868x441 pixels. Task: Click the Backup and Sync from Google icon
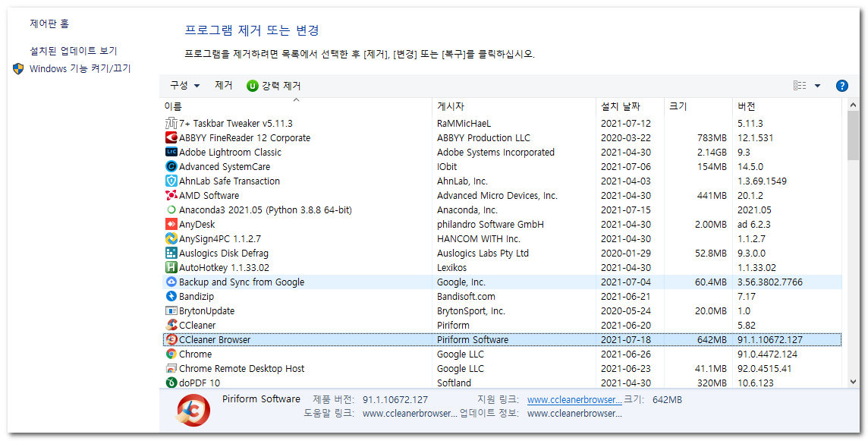(x=171, y=282)
